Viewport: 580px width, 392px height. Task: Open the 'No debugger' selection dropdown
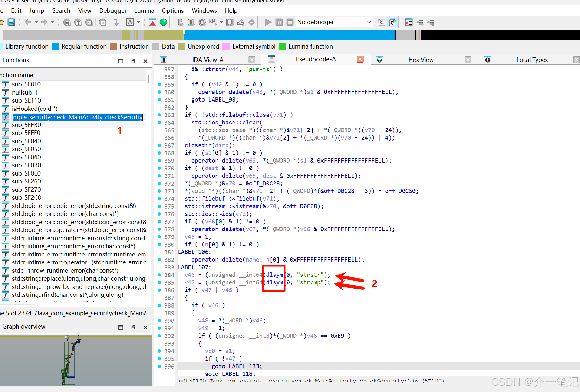(334, 22)
